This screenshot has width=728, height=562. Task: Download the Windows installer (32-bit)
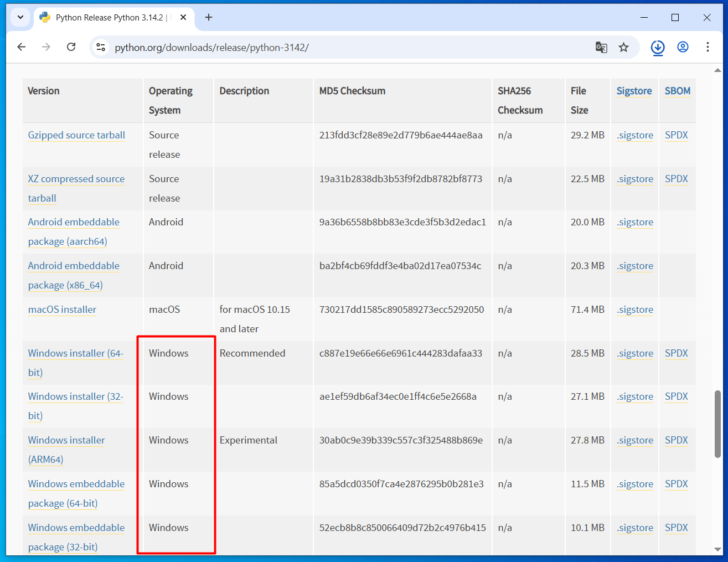tap(75, 406)
